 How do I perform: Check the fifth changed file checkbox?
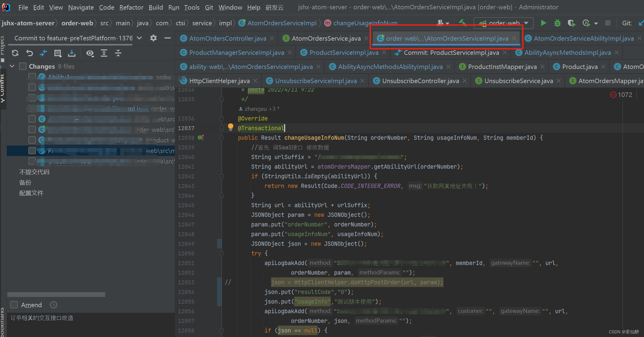click(32, 119)
